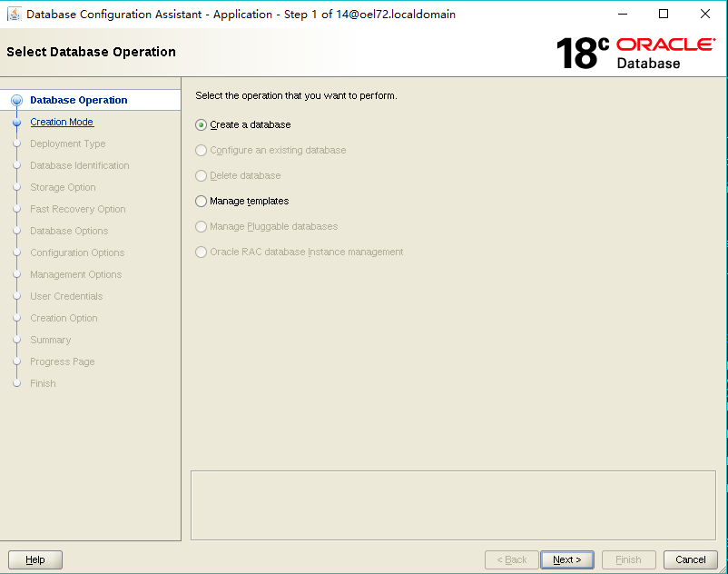Maximize the Database Configuration Assistant window
This screenshot has height=574, width=728.
[x=664, y=15]
